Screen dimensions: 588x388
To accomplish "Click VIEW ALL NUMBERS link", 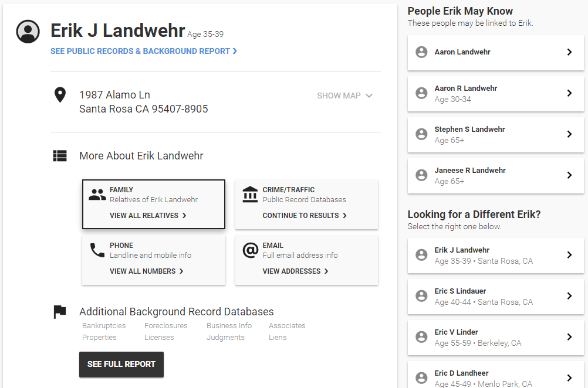I will tap(146, 271).
